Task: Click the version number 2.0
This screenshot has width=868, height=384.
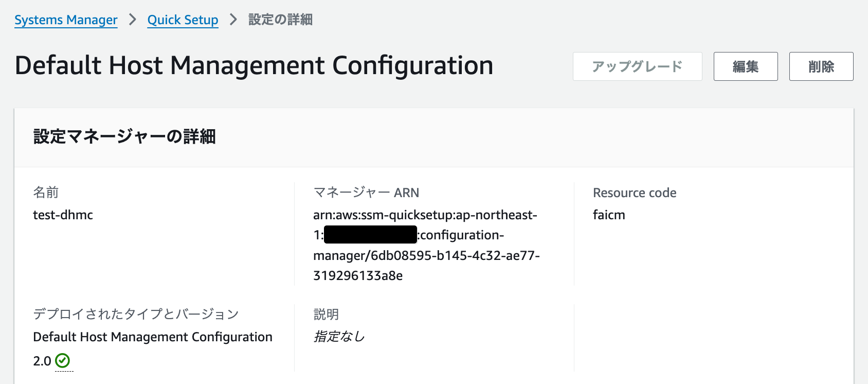Action: point(42,361)
